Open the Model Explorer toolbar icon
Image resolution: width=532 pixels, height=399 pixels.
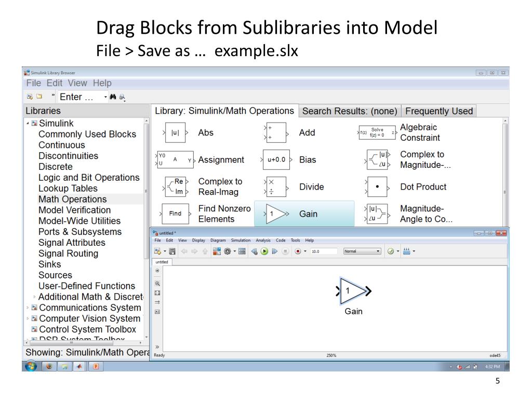pyautogui.click(x=242, y=251)
